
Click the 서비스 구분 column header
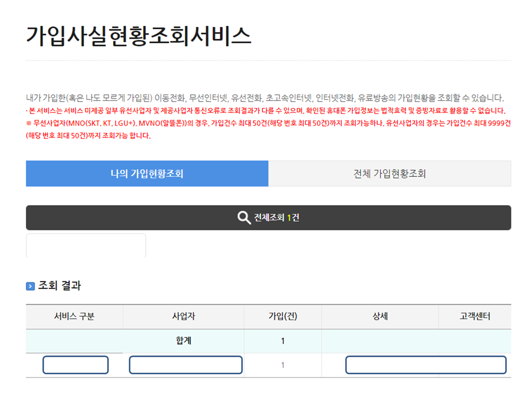click(x=74, y=316)
